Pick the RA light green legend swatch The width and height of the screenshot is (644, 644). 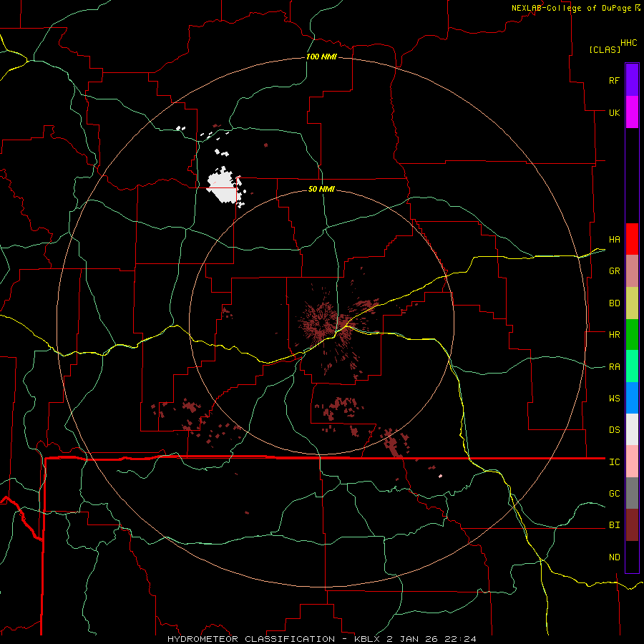click(x=632, y=366)
